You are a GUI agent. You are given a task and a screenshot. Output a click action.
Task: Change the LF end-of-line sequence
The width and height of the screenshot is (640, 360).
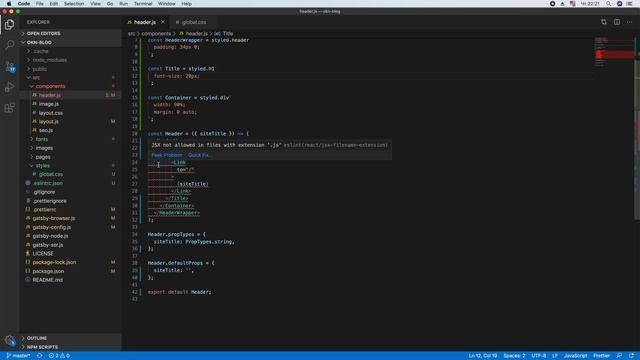click(555, 356)
